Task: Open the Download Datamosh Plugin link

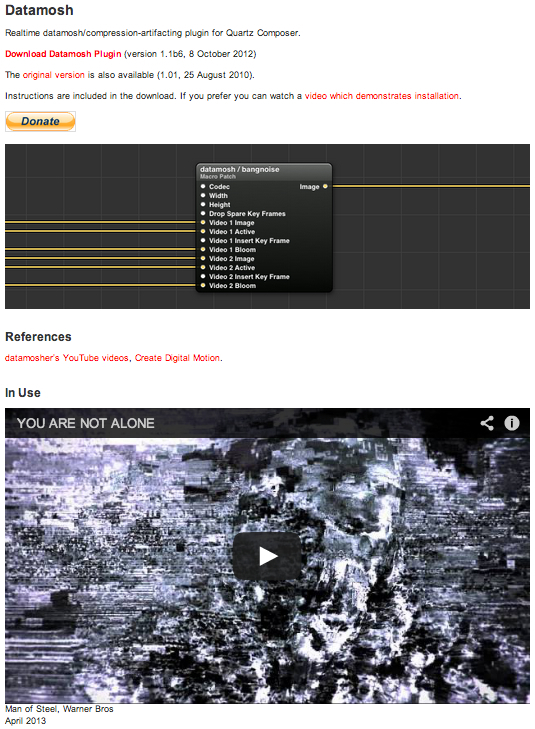Action: [63, 54]
